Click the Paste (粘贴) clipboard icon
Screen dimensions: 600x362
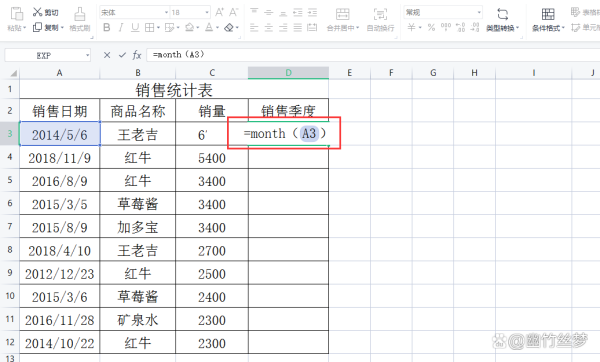(16, 13)
